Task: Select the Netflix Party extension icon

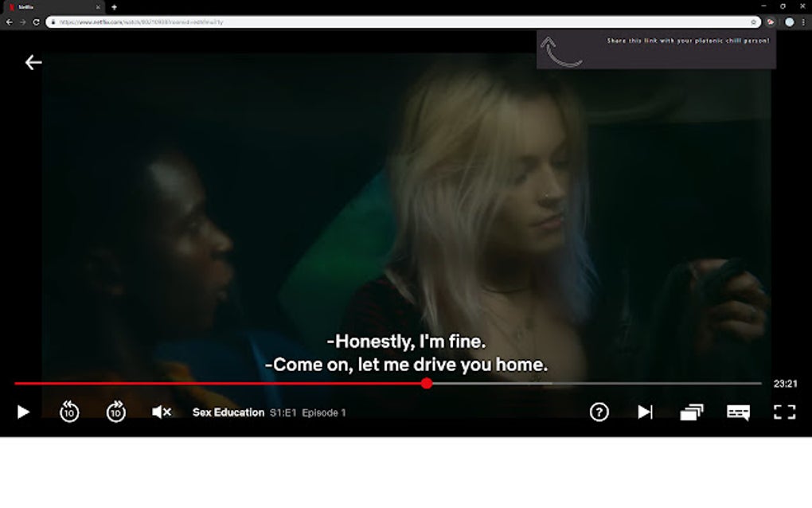Action: pos(768,22)
